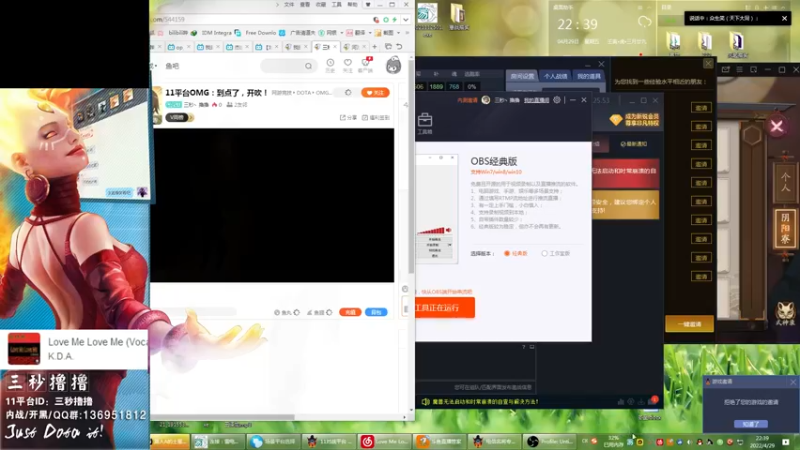Open the stream room settings gear icon
Viewport: 800px width, 450px height.
[348, 92]
